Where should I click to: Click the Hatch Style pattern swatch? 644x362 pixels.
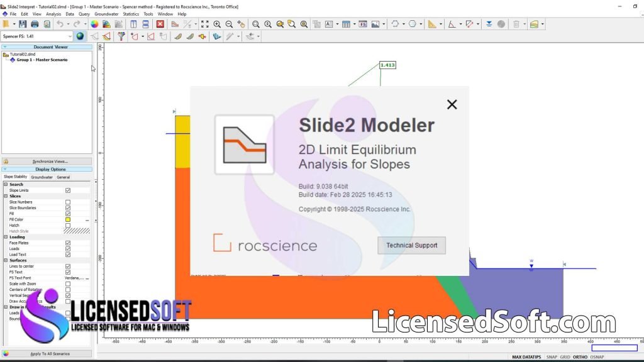click(x=77, y=231)
